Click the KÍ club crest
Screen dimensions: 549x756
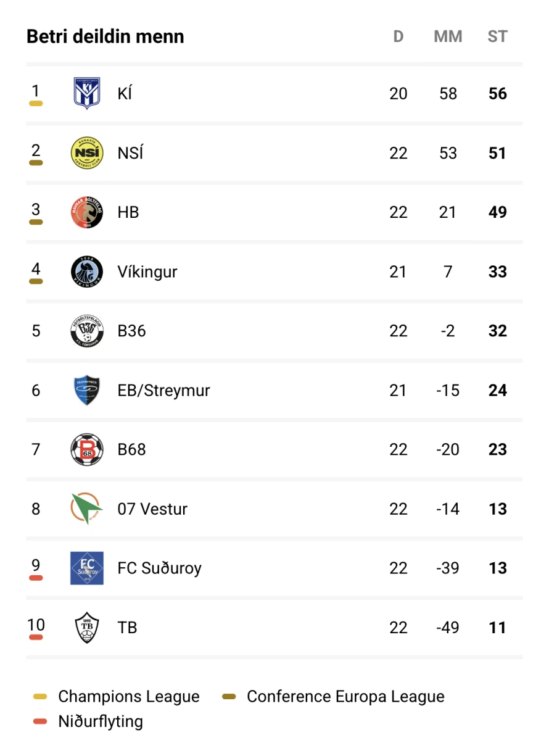87,94
